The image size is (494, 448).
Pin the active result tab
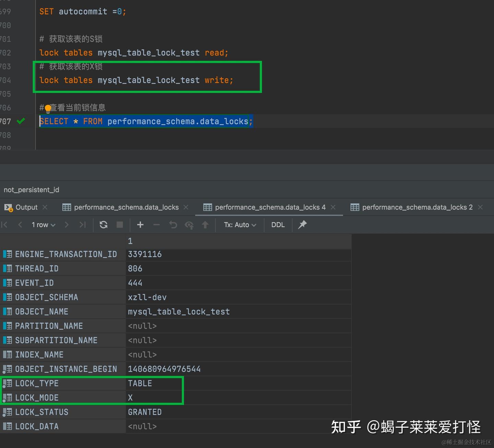coord(302,225)
